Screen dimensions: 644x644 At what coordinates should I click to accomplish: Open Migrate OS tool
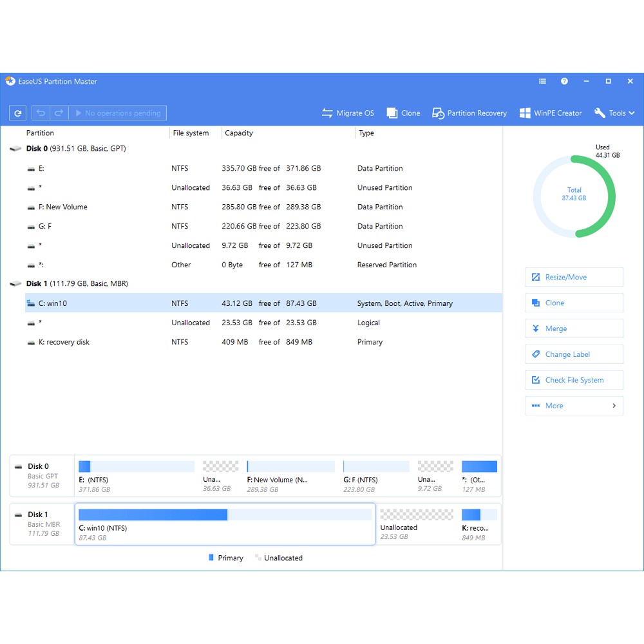(x=348, y=113)
